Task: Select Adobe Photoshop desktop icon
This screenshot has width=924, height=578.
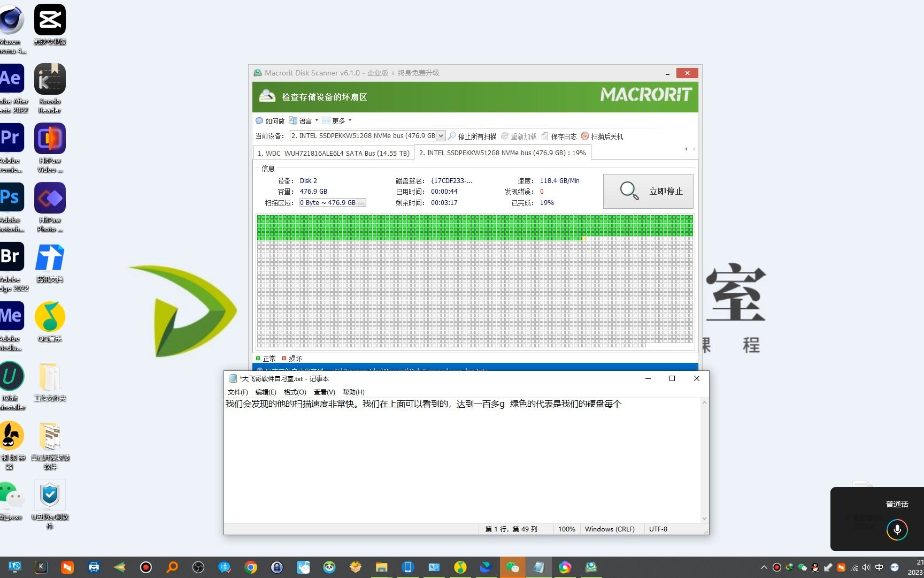Action: 12,208
